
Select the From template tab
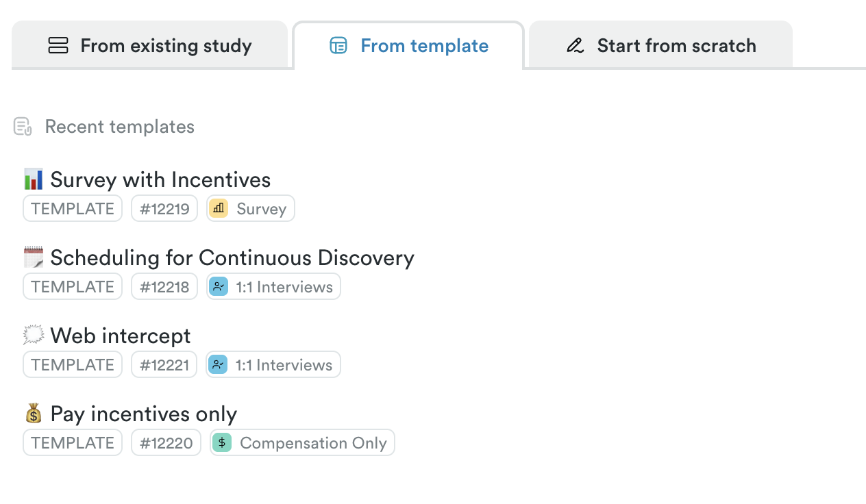[x=409, y=46]
